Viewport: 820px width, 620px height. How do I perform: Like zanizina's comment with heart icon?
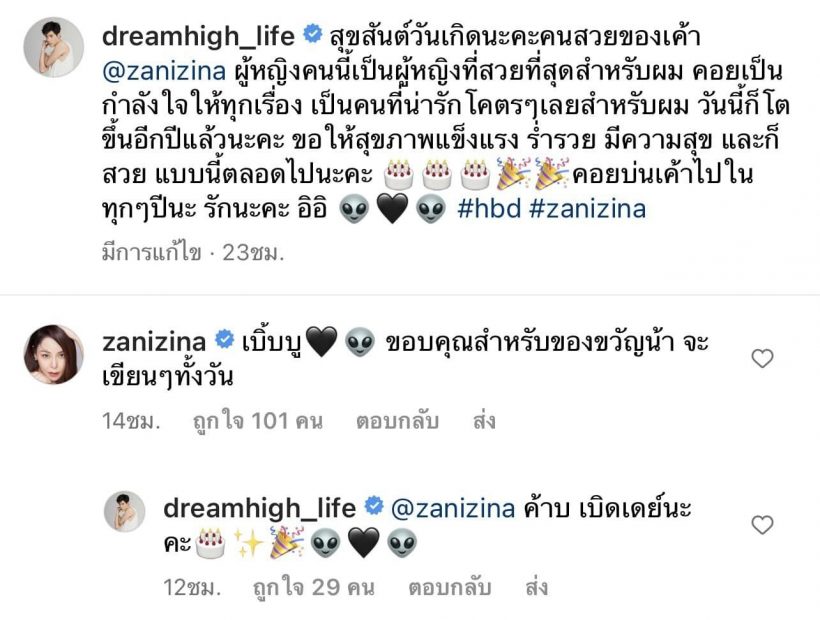762,359
